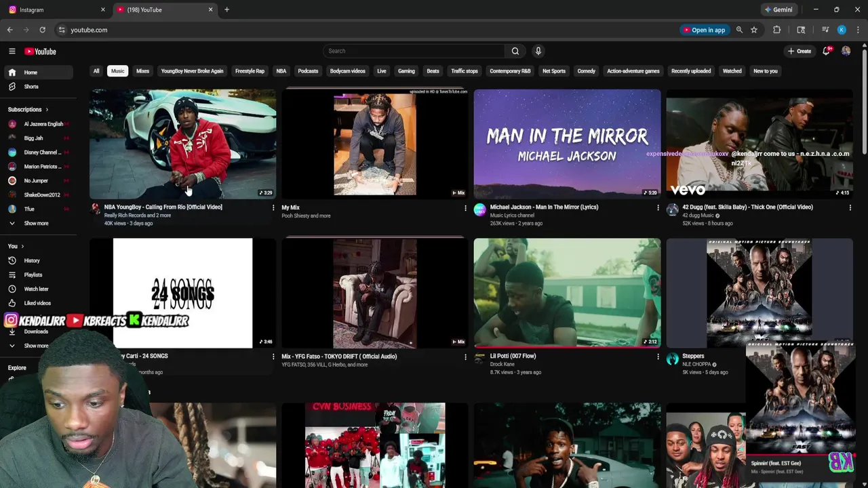Select the Podcasts filter chip
This screenshot has height=488, width=868.
(308, 71)
